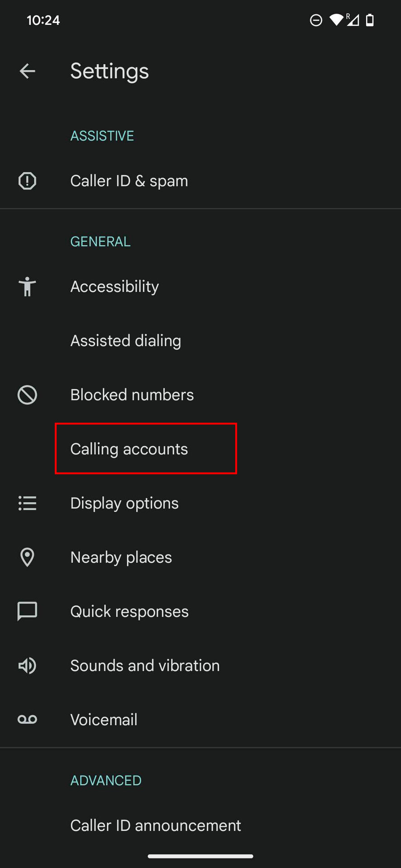Tap the Caller ID & spam alert icon

(x=27, y=181)
